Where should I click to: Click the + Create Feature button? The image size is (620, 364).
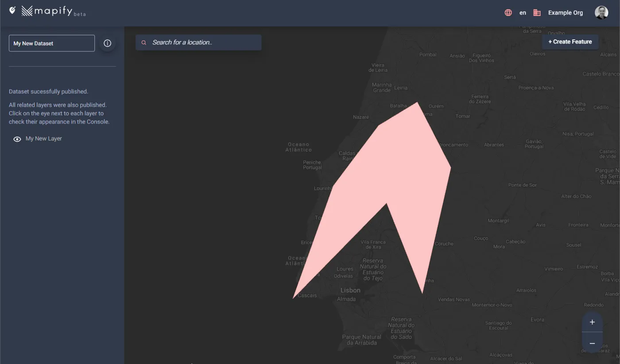(570, 42)
